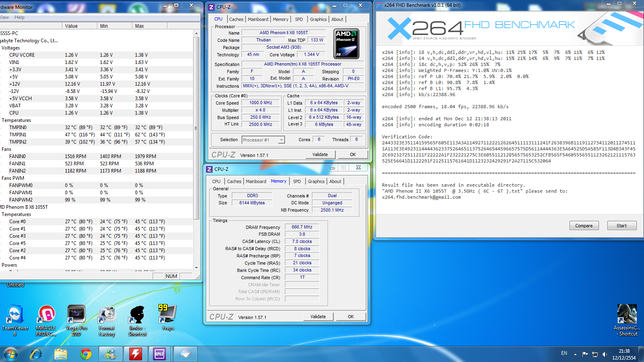Click the EN language indicator

[x=564, y=353]
